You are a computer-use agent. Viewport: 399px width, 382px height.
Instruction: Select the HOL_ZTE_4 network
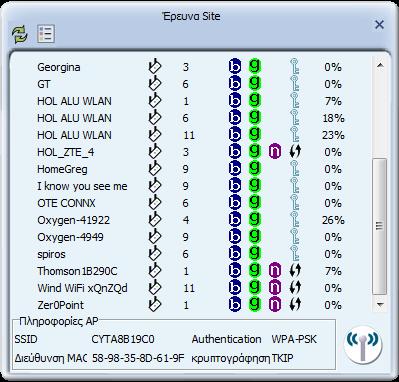(66, 152)
